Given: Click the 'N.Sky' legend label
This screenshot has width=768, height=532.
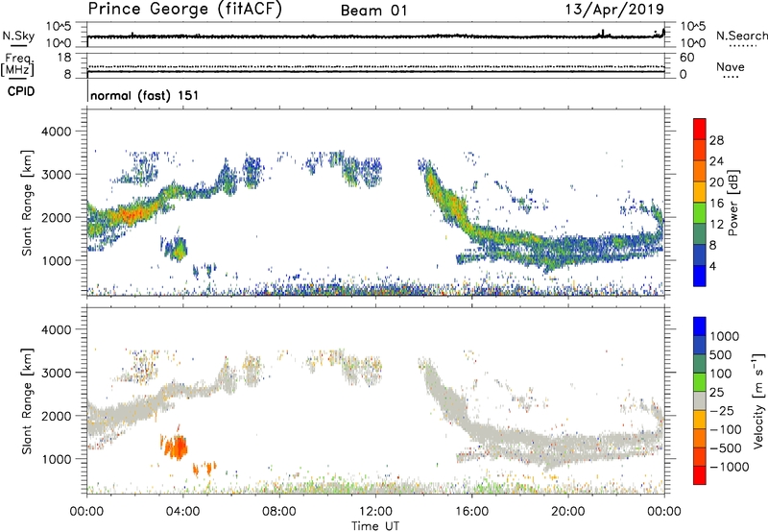Looking at the screenshot, I should [x=18, y=36].
